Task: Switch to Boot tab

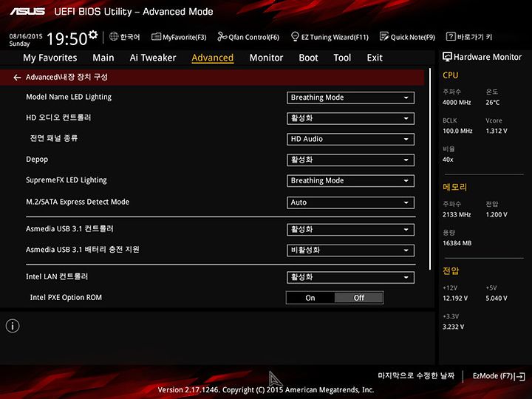Action: [308, 58]
